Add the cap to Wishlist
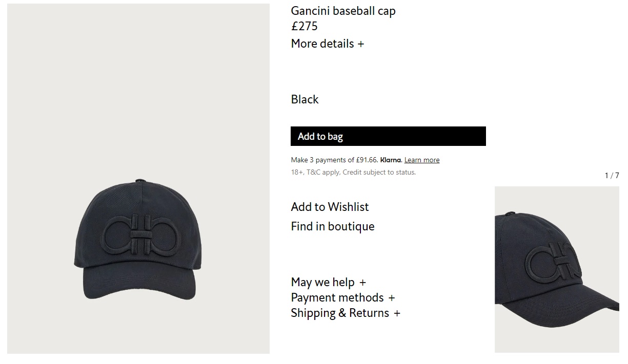 click(x=330, y=207)
